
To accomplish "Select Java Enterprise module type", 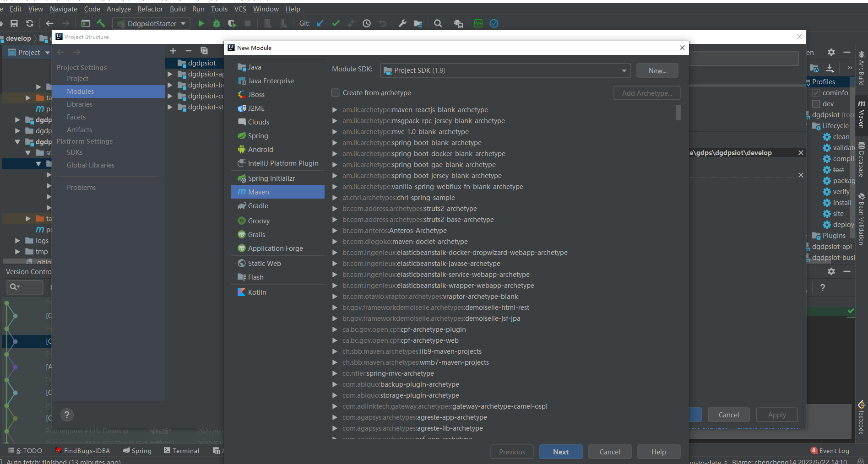I will pos(278,81).
